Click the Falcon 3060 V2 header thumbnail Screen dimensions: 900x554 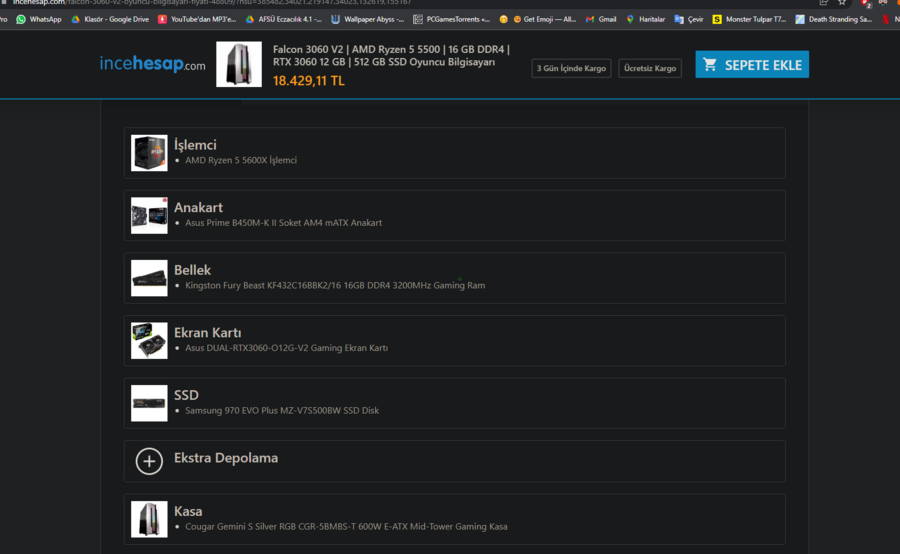[239, 64]
